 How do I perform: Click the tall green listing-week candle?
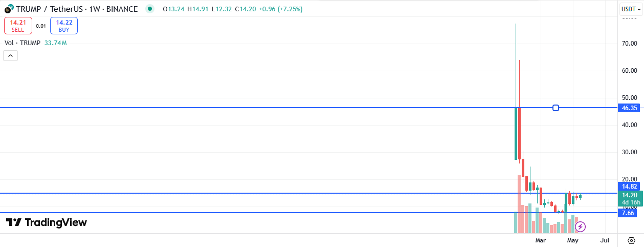click(x=516, y=134)
